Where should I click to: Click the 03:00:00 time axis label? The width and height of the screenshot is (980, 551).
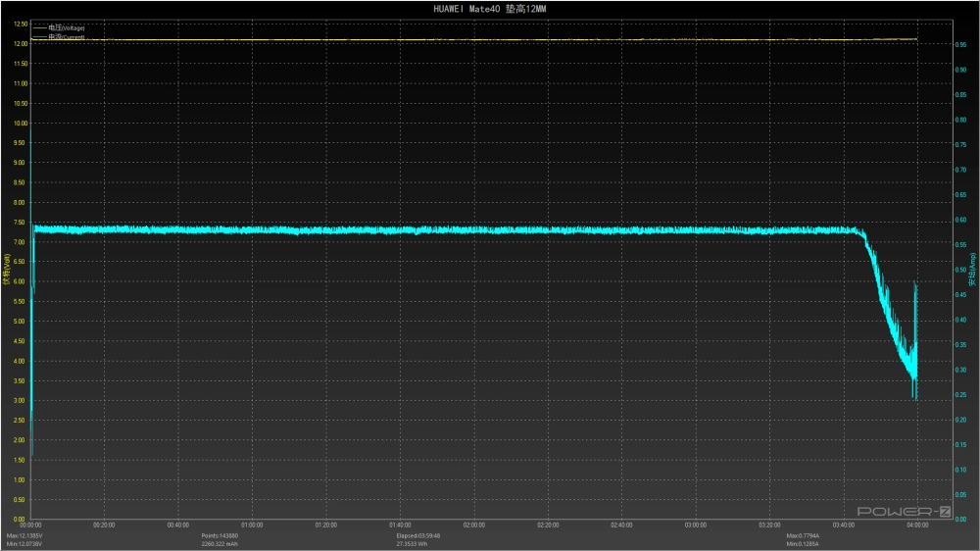(696, 526)
